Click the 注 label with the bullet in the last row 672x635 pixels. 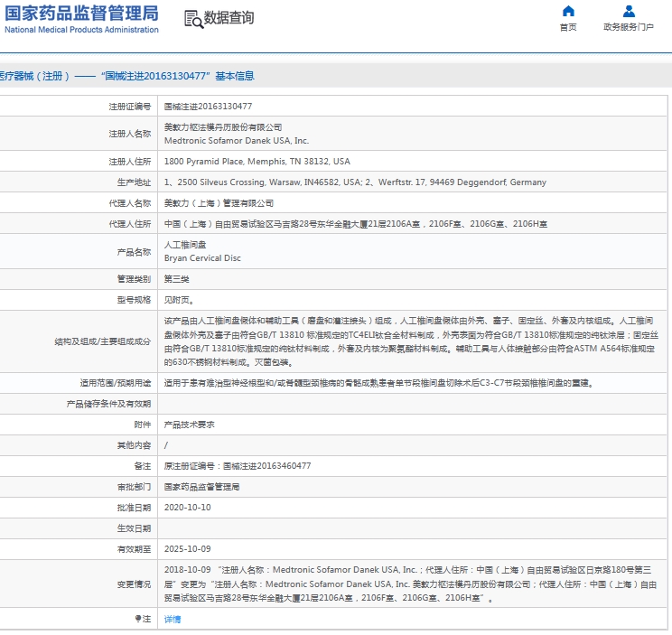pyautogui.click(x=143, y=619)
